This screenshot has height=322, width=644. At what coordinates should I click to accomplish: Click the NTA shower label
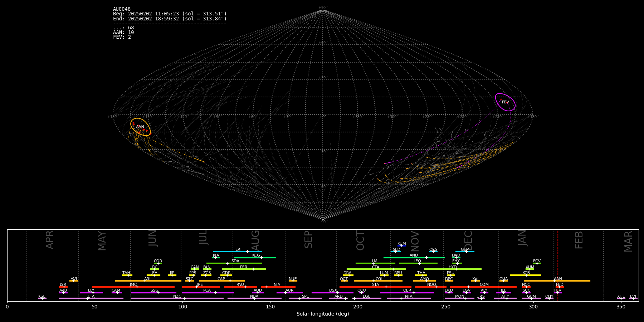click(x=409, y=297)
